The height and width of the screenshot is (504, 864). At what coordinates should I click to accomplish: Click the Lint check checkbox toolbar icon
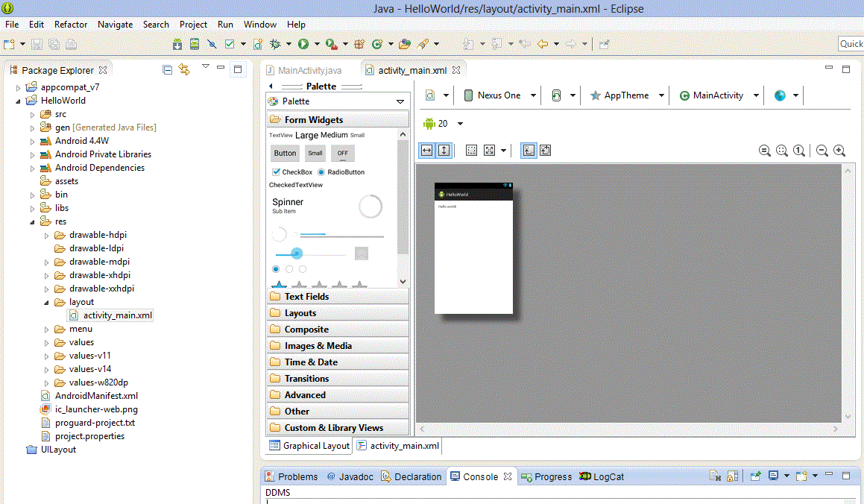230,44
